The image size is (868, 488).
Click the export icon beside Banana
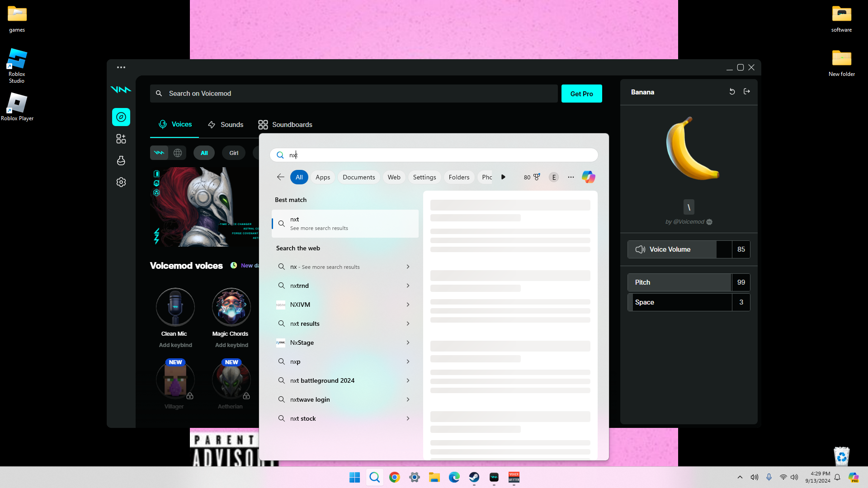click(747, 92)
